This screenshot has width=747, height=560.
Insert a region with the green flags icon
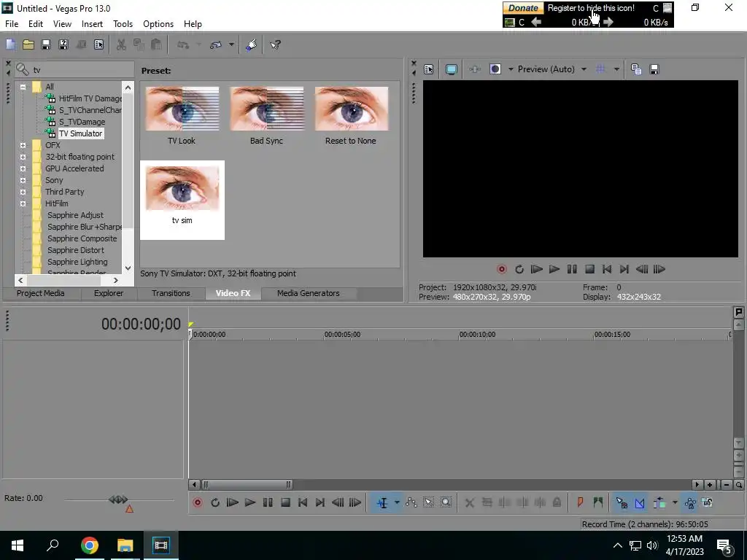598,502
